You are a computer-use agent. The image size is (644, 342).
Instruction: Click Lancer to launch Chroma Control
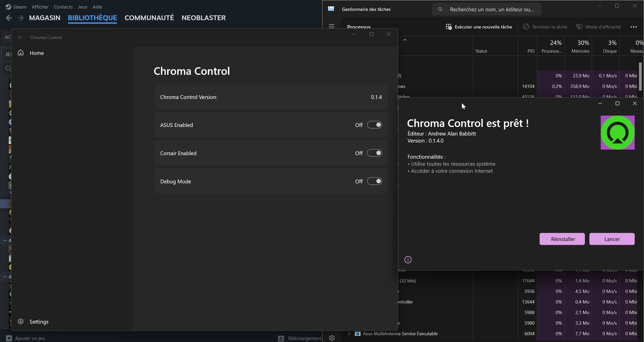[x=612, y=239]
